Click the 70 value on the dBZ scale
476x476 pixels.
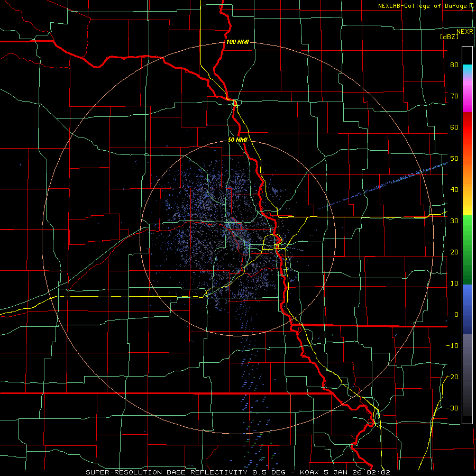[454, 96]
